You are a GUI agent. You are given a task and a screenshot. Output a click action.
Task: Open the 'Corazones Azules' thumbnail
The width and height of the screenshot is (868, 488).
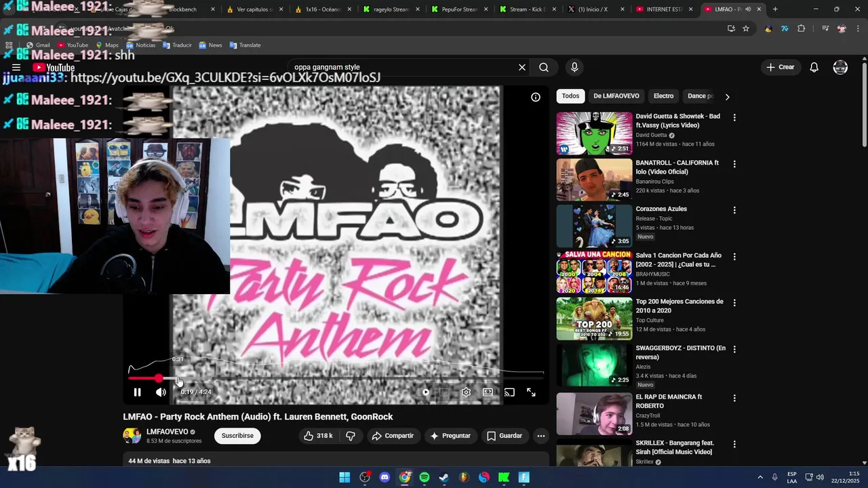point(594,226)
